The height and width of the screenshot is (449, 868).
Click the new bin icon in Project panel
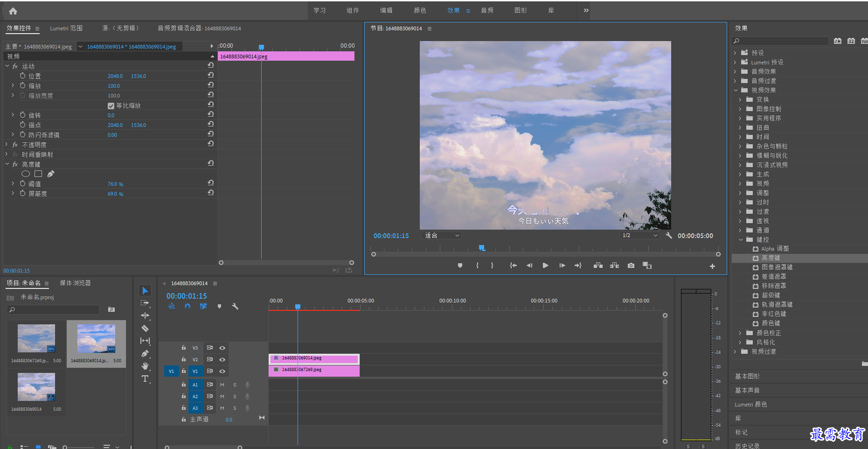[111, 309]
